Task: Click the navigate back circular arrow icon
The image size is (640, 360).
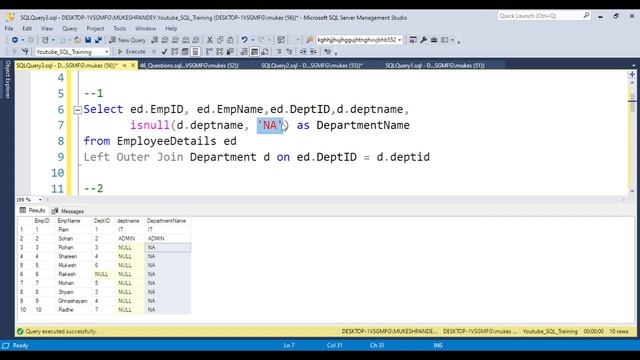Action: (15, 40)
